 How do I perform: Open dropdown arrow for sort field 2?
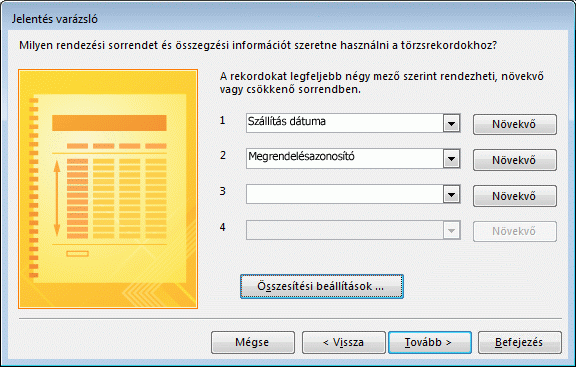pos(451,159)
